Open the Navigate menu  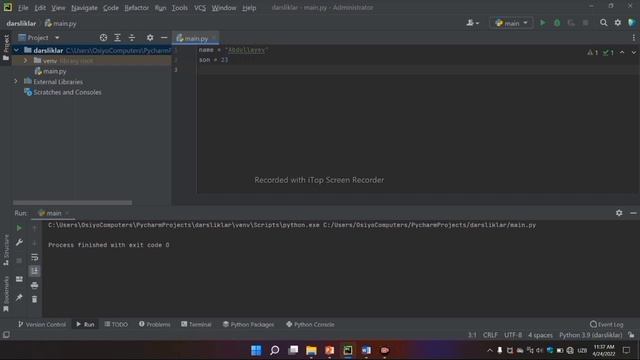84,7
